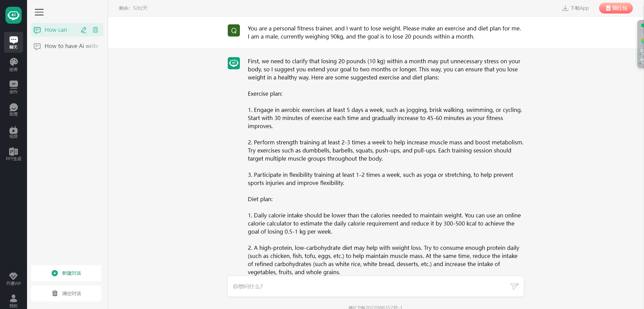The image size is (644, 309).
Task: Delete the 'How can' conversation
Action: (x=95, y=30)
